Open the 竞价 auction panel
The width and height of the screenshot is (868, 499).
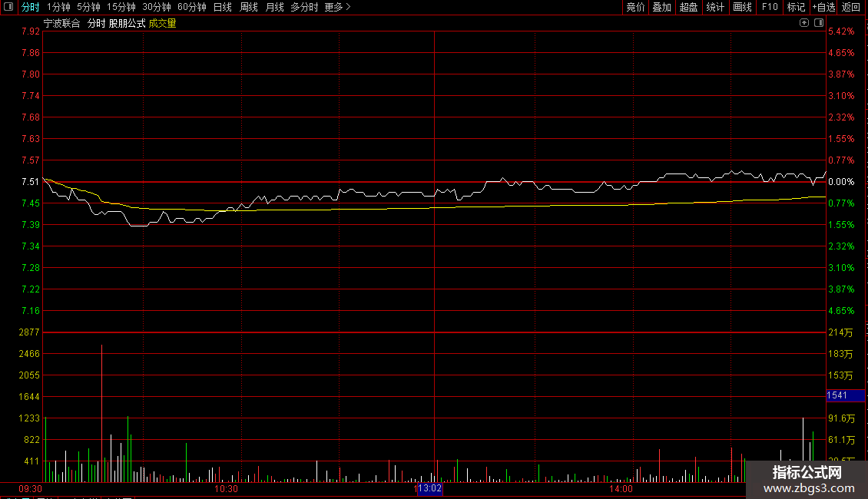point(635,7)
